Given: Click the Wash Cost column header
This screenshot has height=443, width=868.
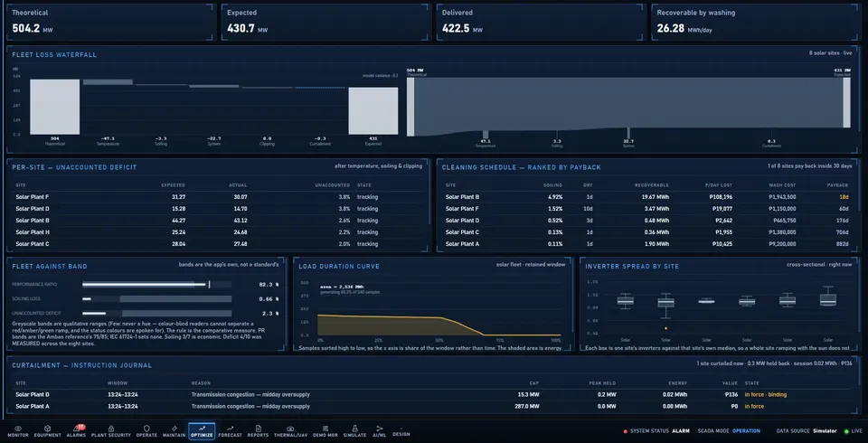Looking at the screenshot, I should pos(782,185).
